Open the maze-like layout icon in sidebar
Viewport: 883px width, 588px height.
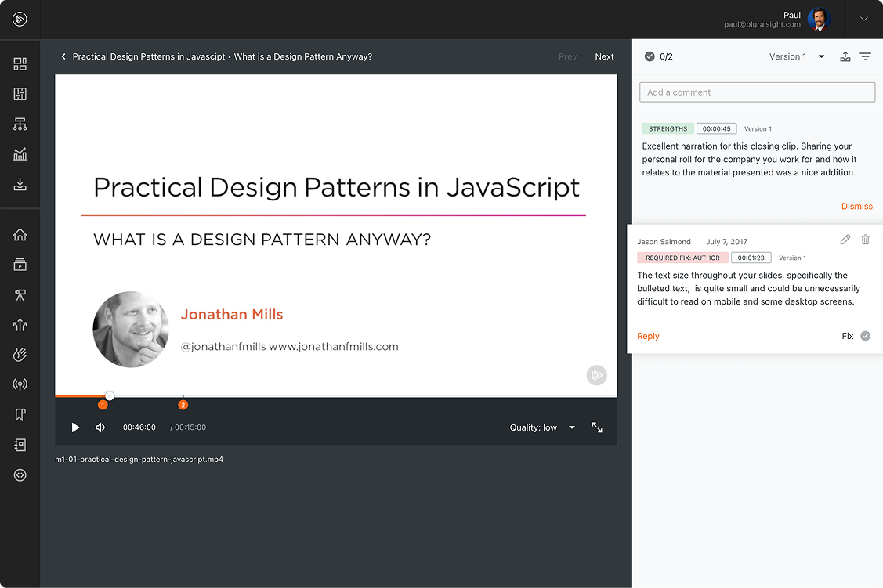coord(20,94)
